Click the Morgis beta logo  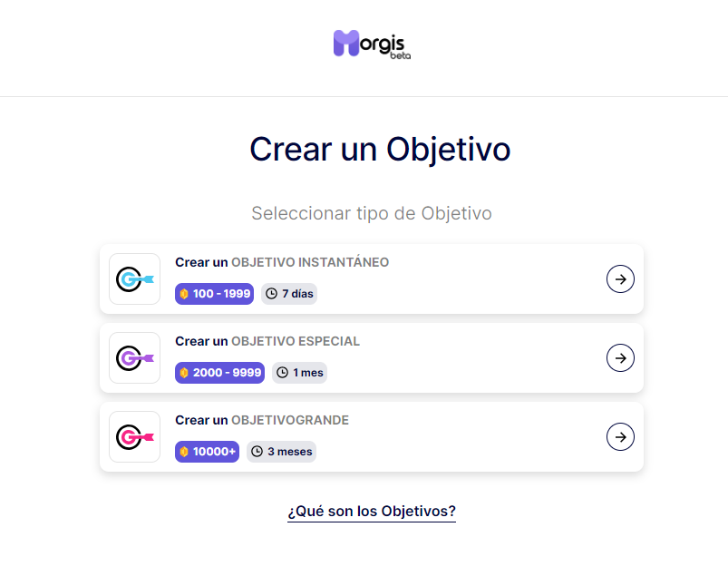pyautogui.click(x=372, y=44)
